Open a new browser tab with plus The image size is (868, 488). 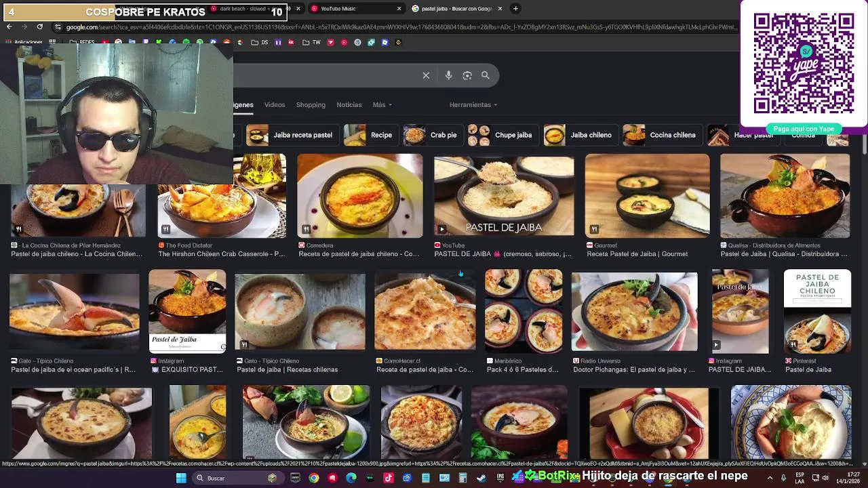[515, 9]
